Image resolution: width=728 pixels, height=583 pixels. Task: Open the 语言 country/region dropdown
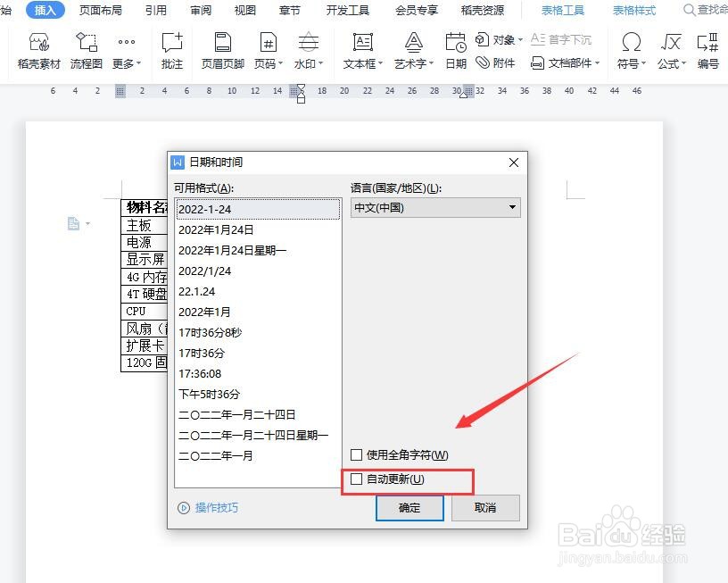point(511,207)
